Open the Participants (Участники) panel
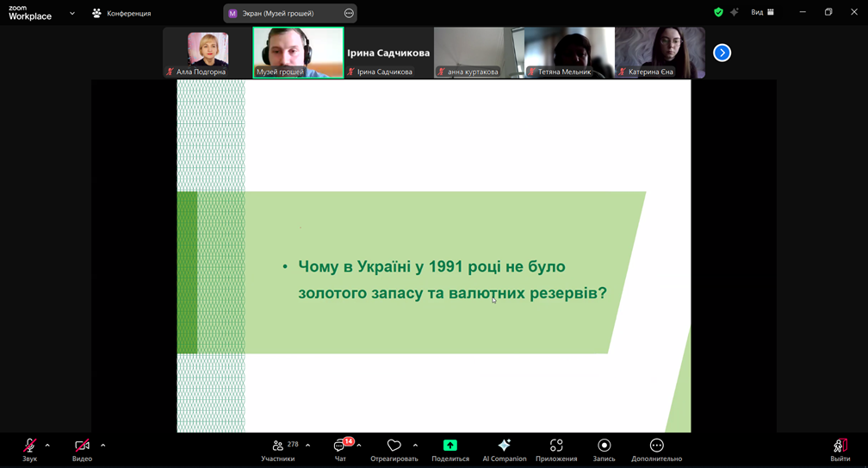868x468 pixels. (278, 449)
